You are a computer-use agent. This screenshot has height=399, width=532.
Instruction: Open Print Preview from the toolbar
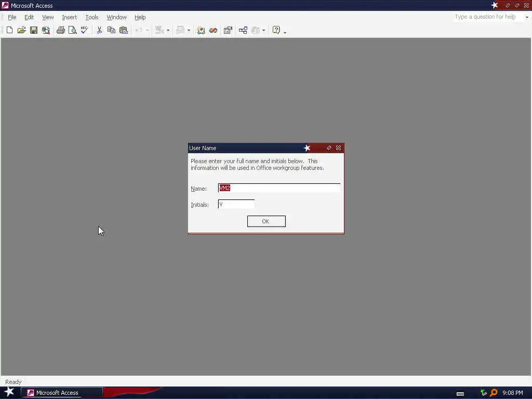[72, 30]
